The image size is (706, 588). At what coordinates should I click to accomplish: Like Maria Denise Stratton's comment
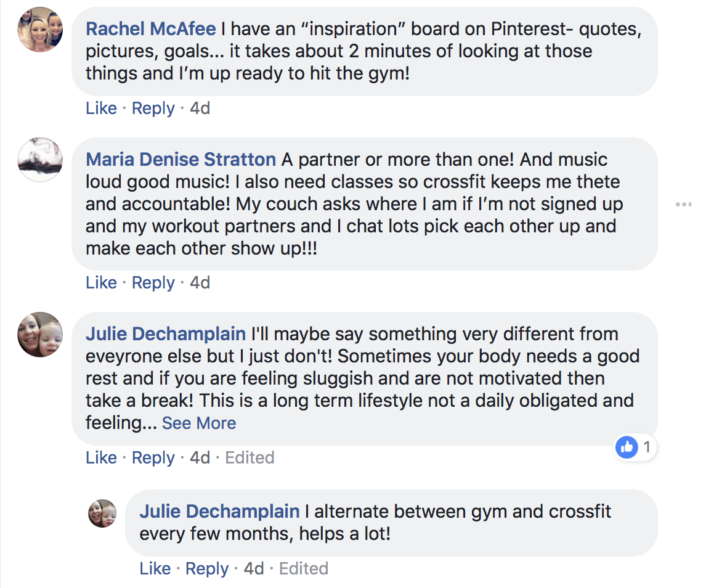(x=101, y=282)
